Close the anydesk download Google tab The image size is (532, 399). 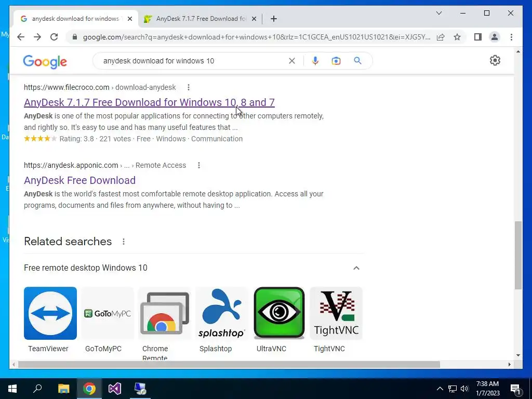click(129, 19)
